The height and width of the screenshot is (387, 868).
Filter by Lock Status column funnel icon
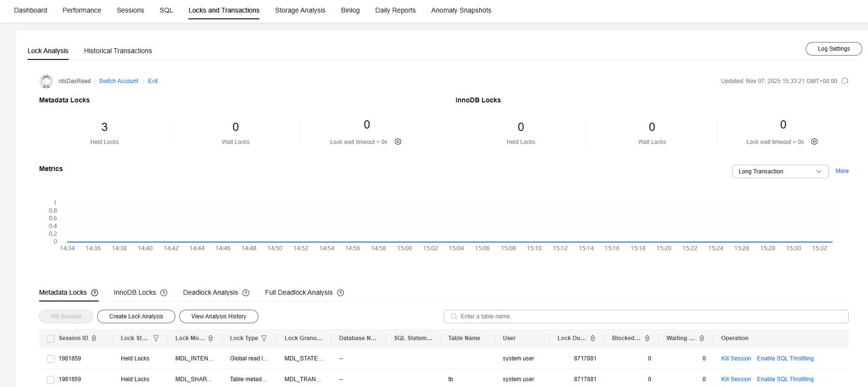(x=156, y=338)
